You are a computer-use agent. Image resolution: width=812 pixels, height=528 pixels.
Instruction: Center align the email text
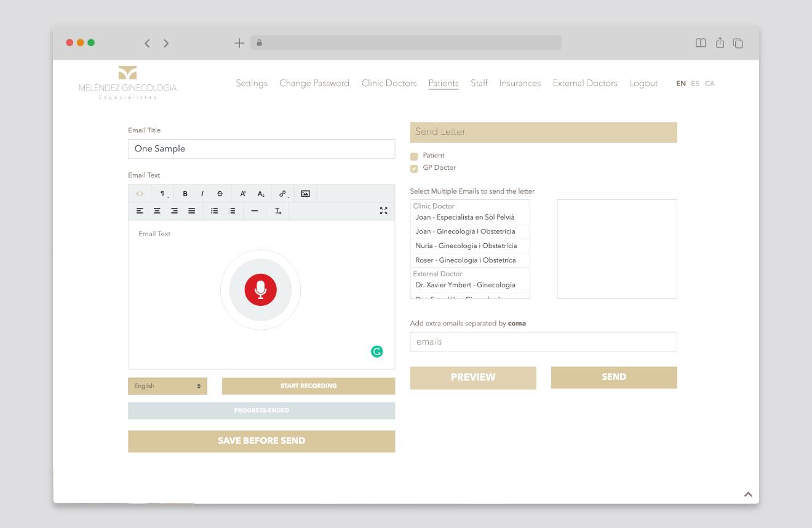(157, 211)
